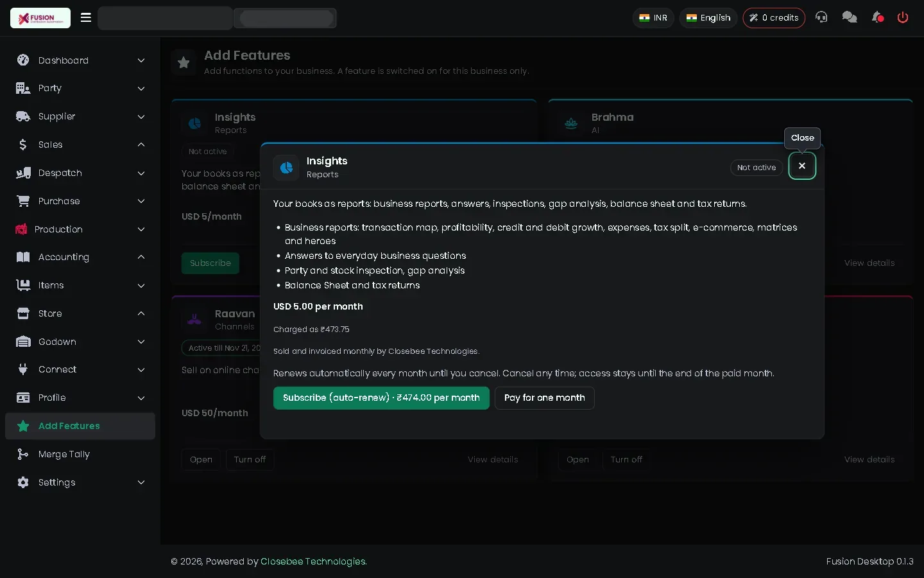924x578 pixels.
Task: Expand the Settings menu chevron
Action: 141,482
